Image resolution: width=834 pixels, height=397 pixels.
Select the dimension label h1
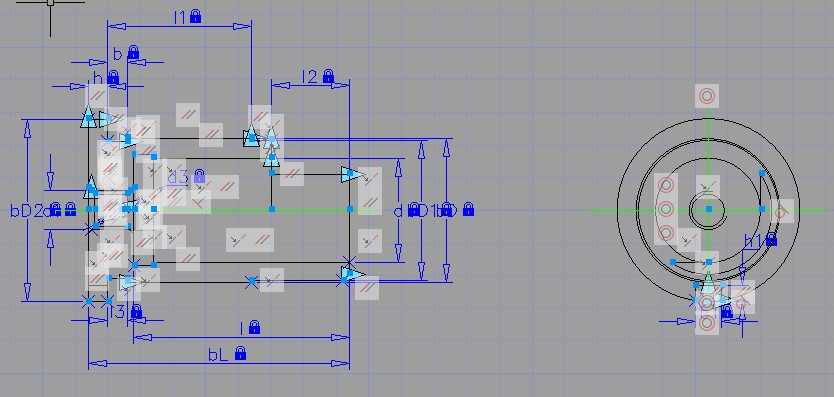coord(753,241)
